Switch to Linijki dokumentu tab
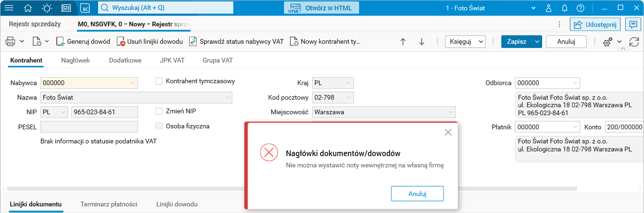 point(36,204)
